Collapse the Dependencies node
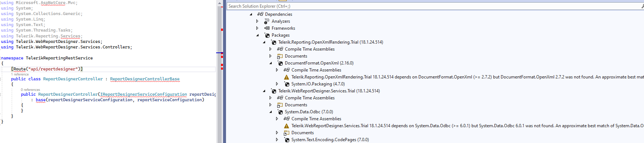This screenshot has height=143, width=644. tap(251, 14)
